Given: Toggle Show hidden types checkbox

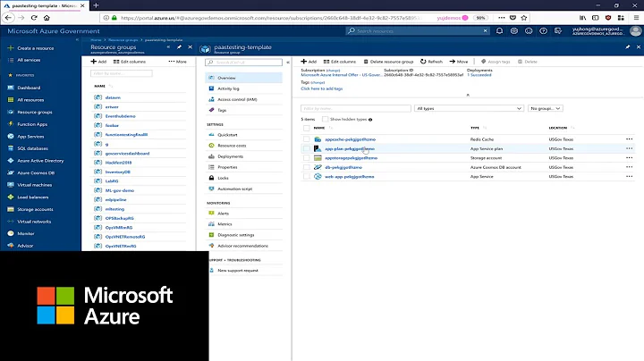Looking at the screenshot, I should click(x=325, y=119).
